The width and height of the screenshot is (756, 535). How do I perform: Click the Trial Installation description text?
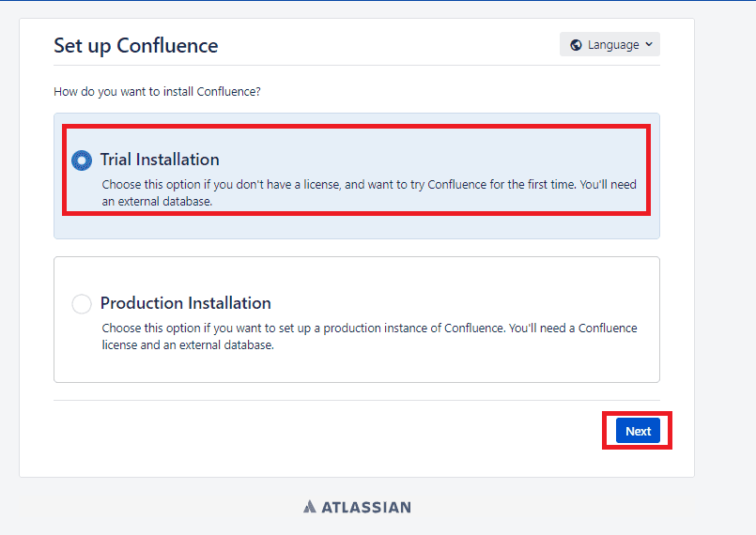(x=366, y=185)
